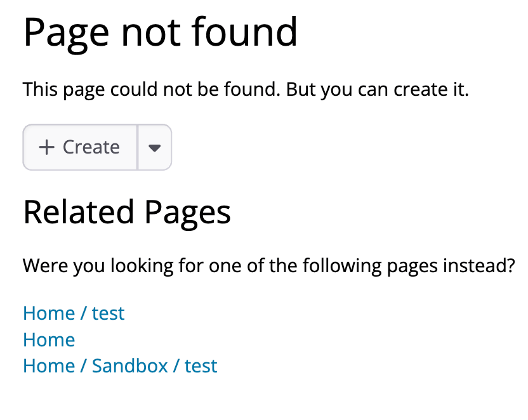Expand the dropdown arrow beside Create

pyautogui.click(x=154, y=147)
